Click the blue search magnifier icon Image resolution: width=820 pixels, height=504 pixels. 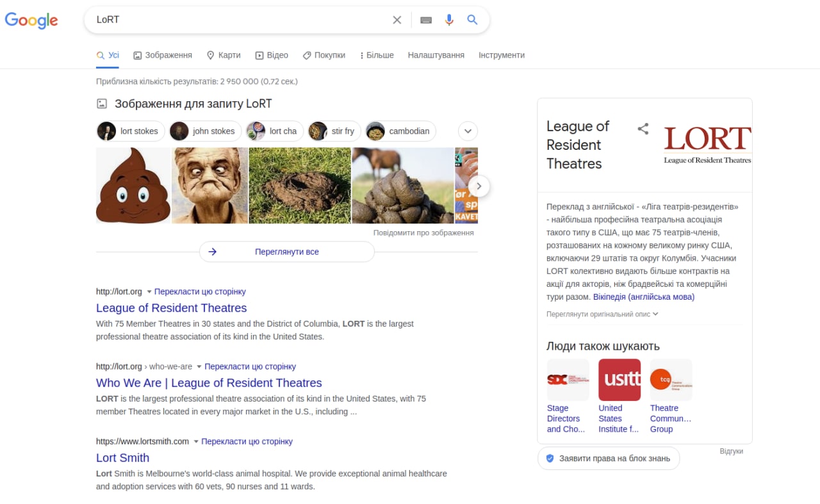point(472,20)
